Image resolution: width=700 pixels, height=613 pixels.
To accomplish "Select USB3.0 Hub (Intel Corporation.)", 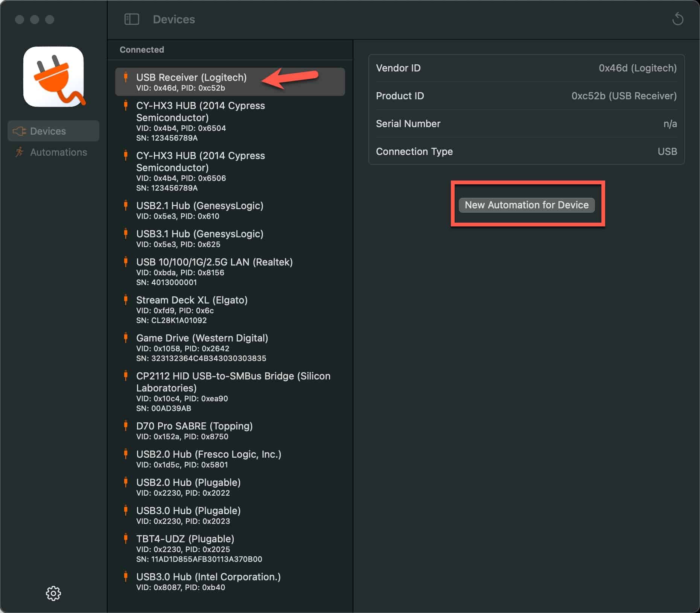I will (230, 581).
